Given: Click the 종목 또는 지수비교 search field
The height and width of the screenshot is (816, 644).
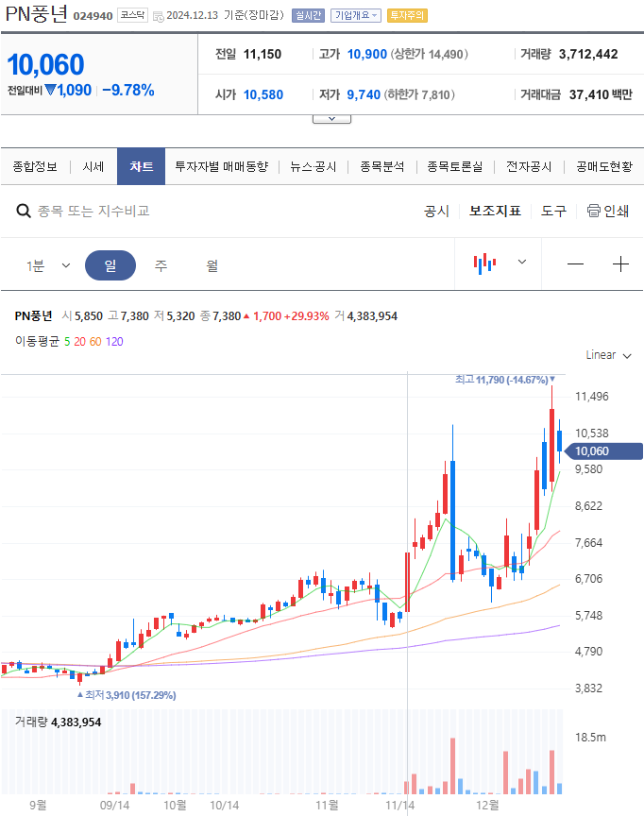Looking at the screenshot, I should pos(93,211).
